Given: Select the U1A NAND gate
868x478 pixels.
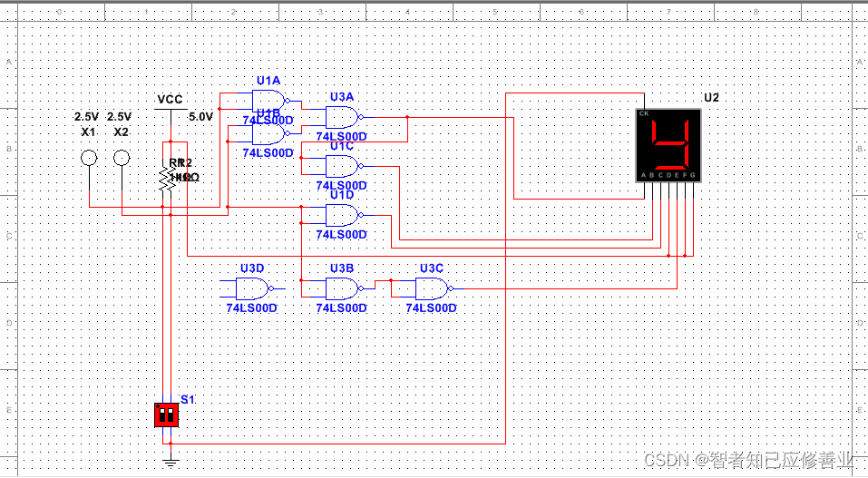Looking at the screenshot, I should [269, 101].
